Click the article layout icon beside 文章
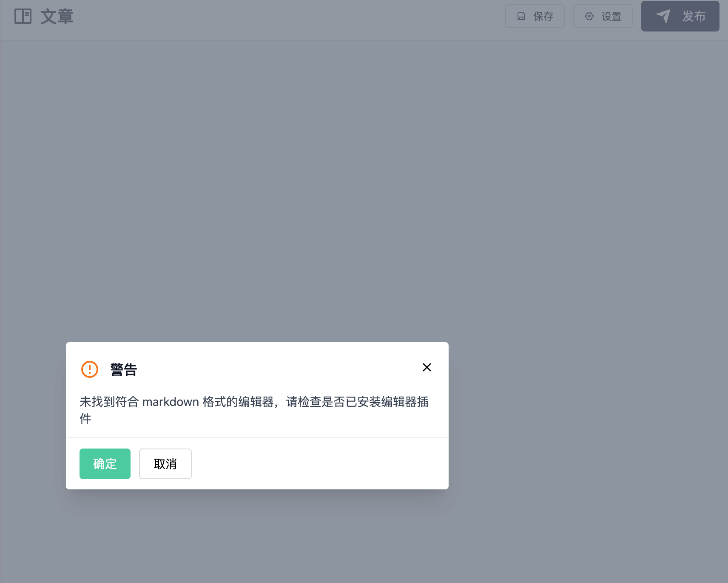Viewport: 728px width, 583px height. point(23,16)
